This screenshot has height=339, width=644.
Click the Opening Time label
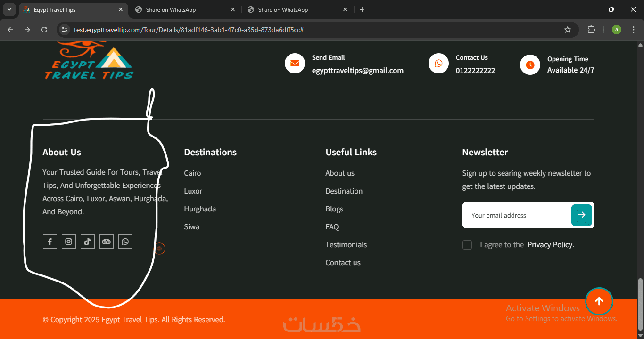tap(568, 59)
